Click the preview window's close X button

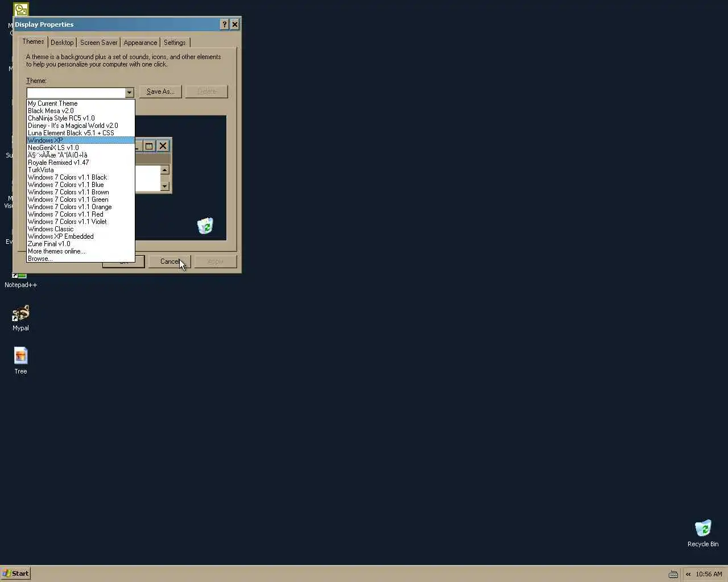point(163,146)
